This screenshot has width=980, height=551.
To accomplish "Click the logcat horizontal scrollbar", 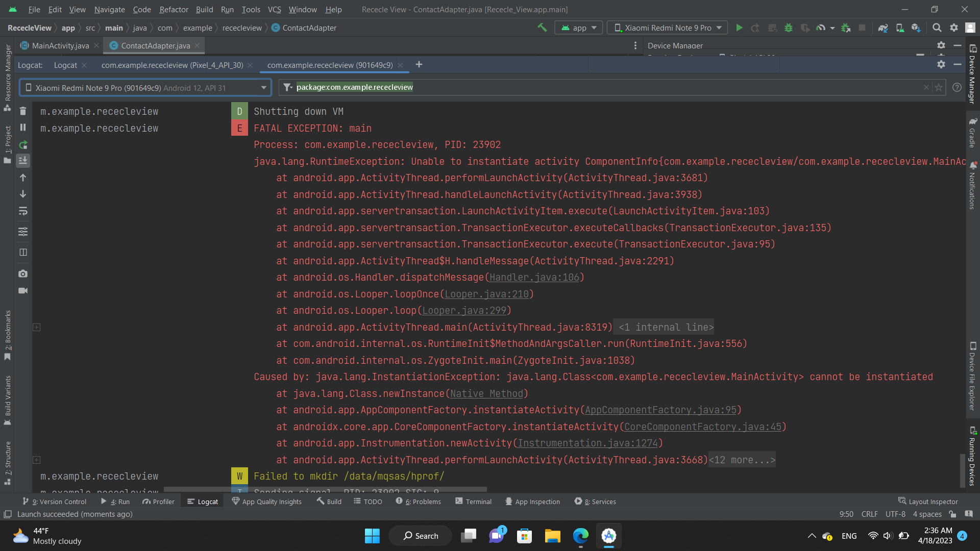I will pos(325,489).
